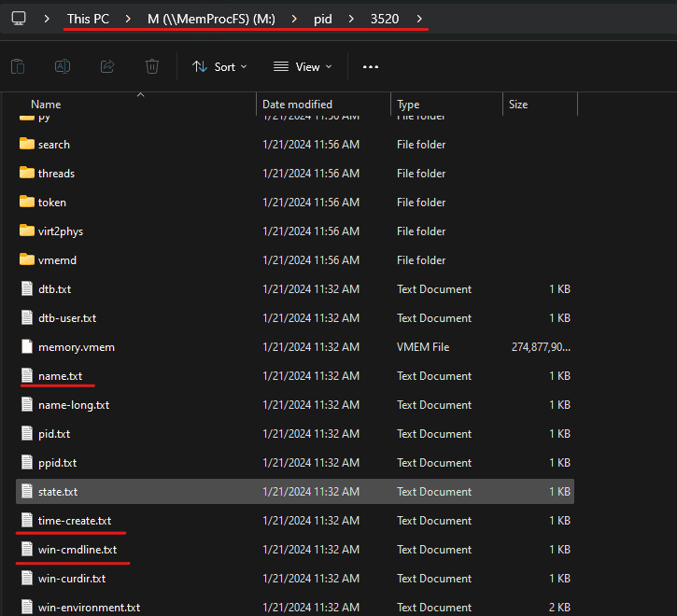Image resolution: width=677 pixels, height=616 pixels.
Task: Select the threads folder name
Action: click(56, 173)
